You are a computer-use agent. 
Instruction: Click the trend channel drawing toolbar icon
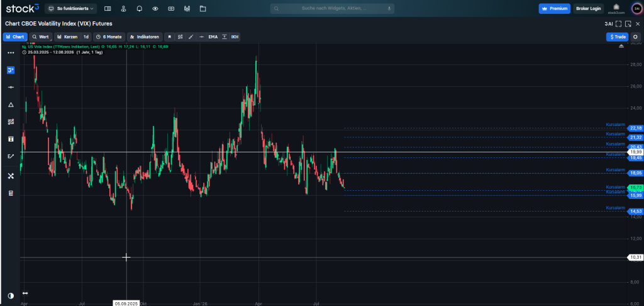coord(180,37)
